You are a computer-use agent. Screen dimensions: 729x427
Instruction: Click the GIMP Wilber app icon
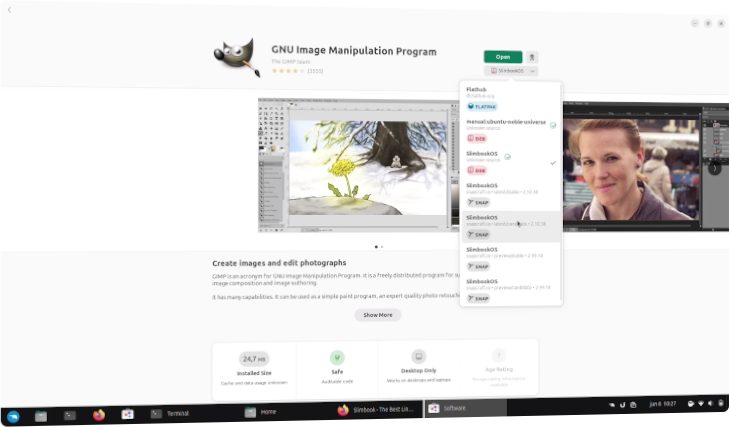click(237, 57)
